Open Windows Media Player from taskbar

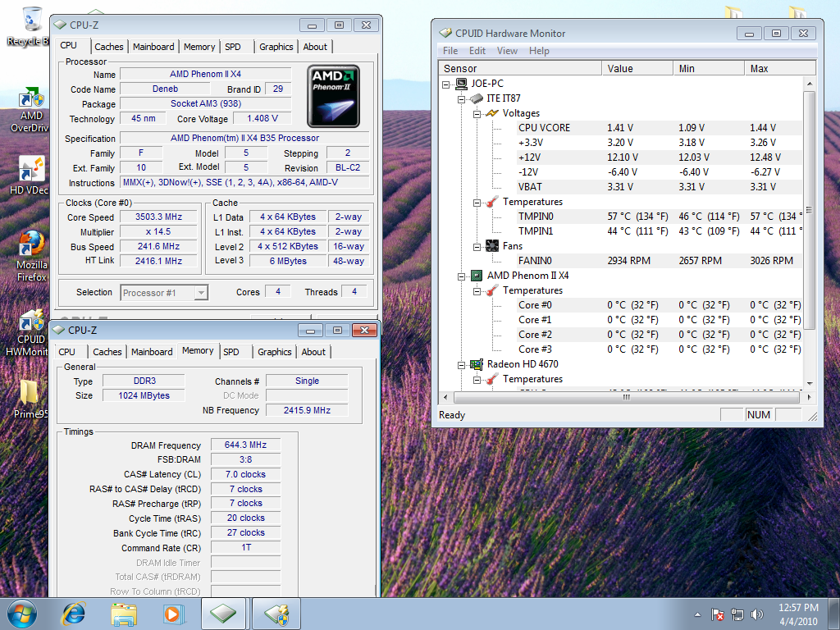pos(173,613)
